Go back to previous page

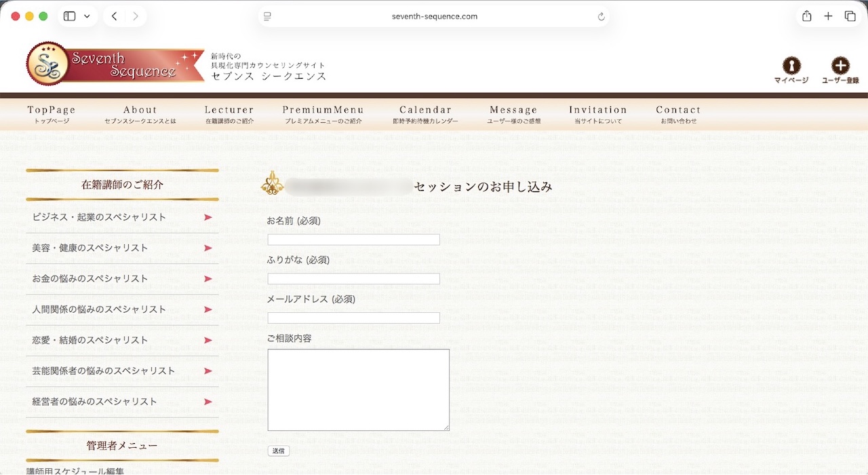tap(114, 16)
